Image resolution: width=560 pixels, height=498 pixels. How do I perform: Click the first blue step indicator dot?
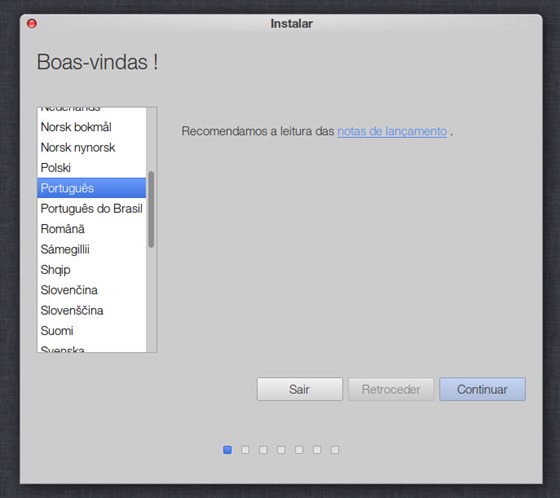coord(227,450)
